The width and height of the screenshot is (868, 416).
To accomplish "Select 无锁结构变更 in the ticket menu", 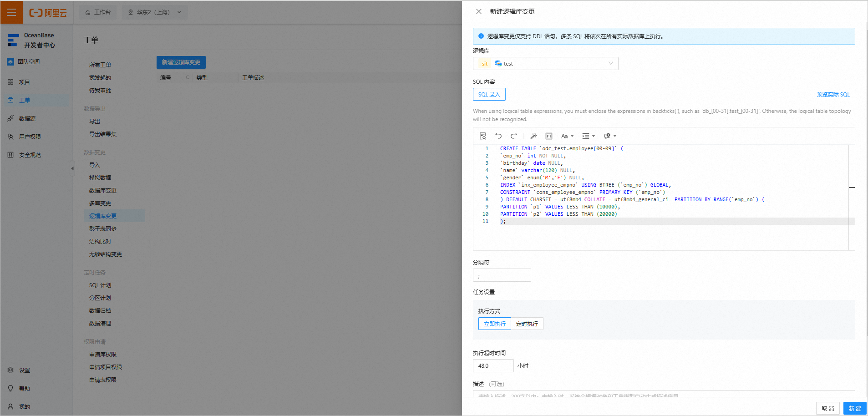I will pos(106,254).
